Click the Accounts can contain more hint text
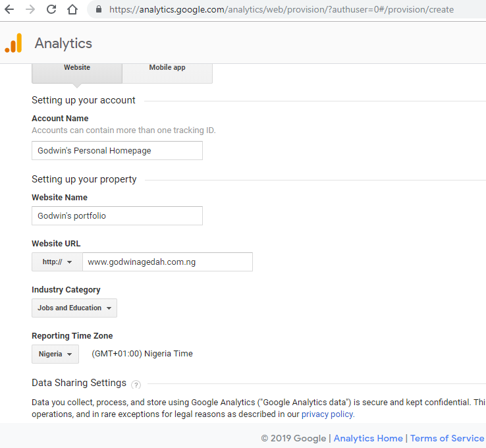This screenshot has width=486, height=448. [124, 130]
